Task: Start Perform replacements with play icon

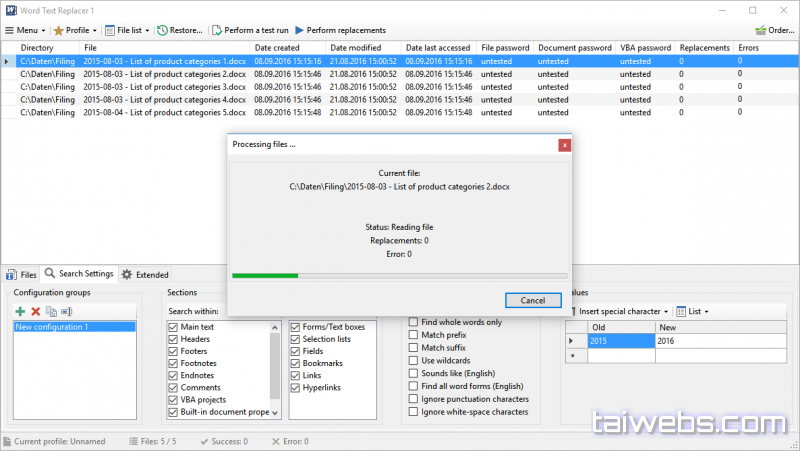Action: click(x=299, y=31)
